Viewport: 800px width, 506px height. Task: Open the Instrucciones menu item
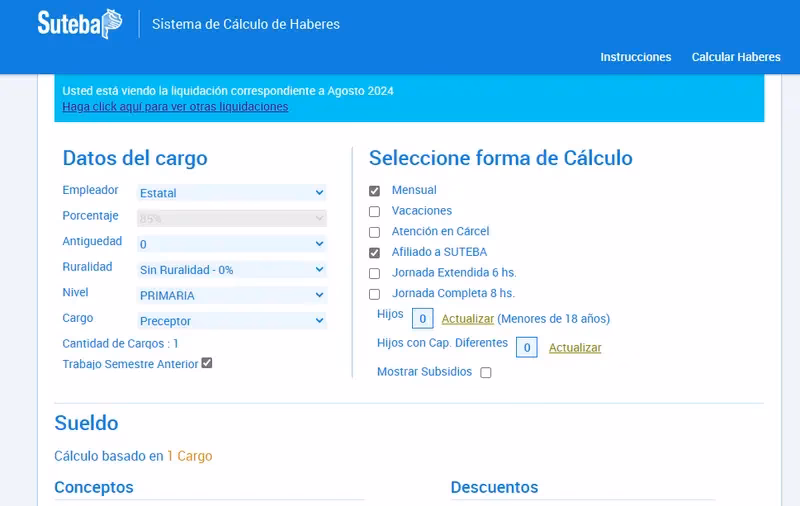coord(635,57)
